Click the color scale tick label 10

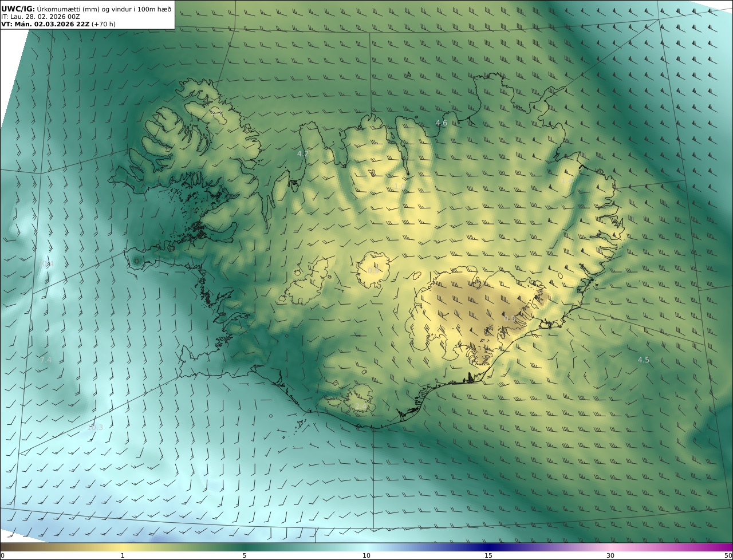(x=366, y=555)
